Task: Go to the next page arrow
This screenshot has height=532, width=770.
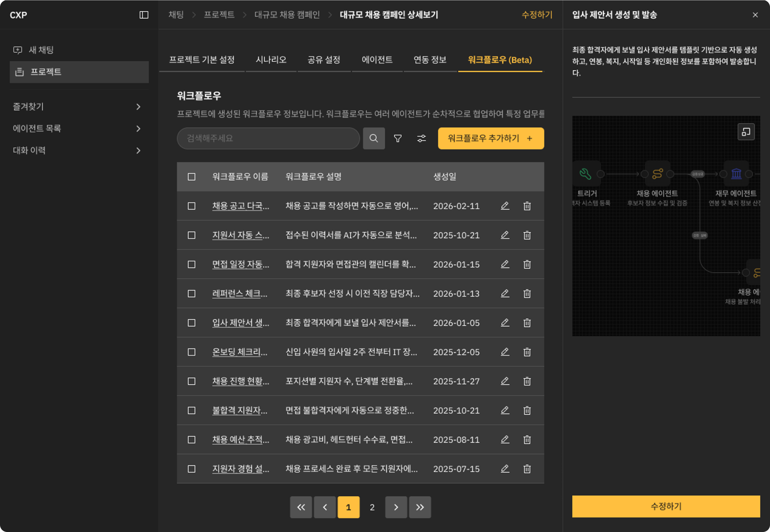Action: pos(396,507)
